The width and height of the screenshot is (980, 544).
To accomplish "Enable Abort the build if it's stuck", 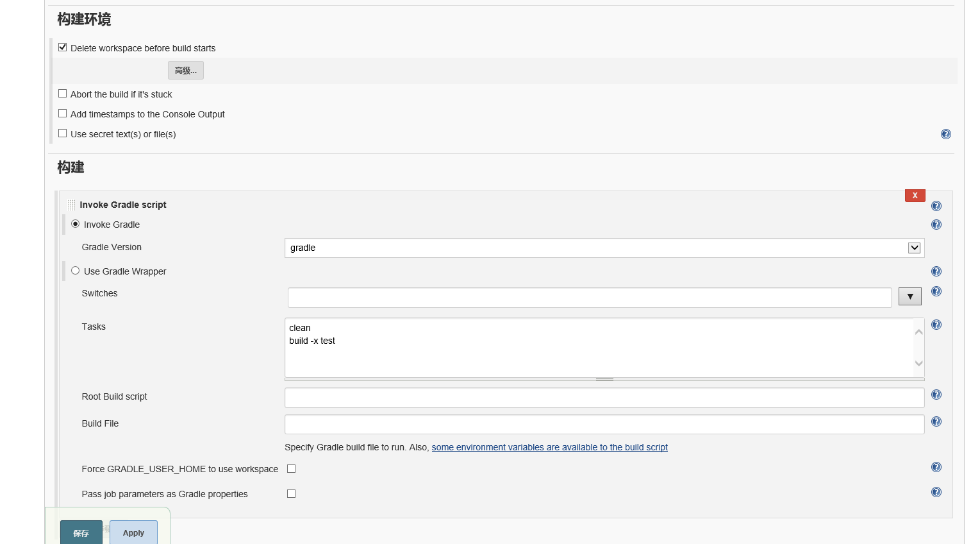I will coord(62,94).
